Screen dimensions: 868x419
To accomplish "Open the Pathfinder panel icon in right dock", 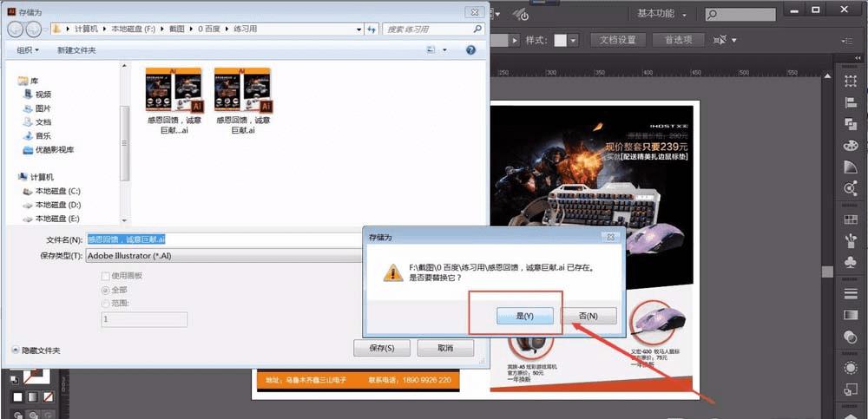I will pos(851,124).
